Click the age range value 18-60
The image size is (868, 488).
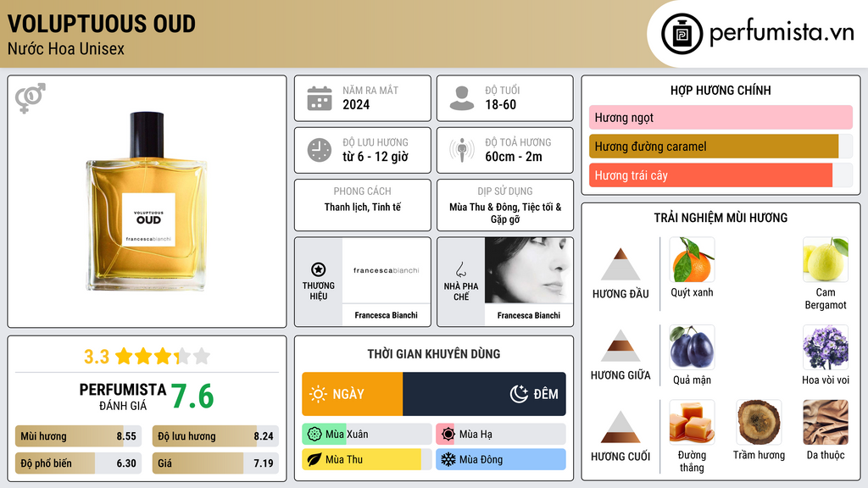pos(500,104)
